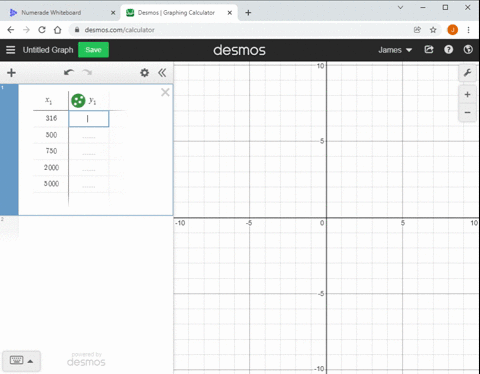The image size is (480, 374).
Task: Open Graph Settings wrench icon
Action: (467, 73)
